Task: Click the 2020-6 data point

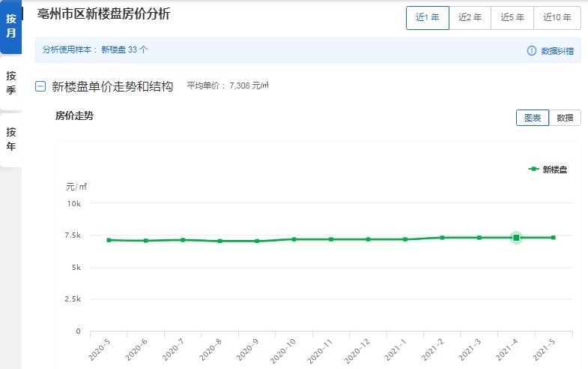Action: click(146, 241)
